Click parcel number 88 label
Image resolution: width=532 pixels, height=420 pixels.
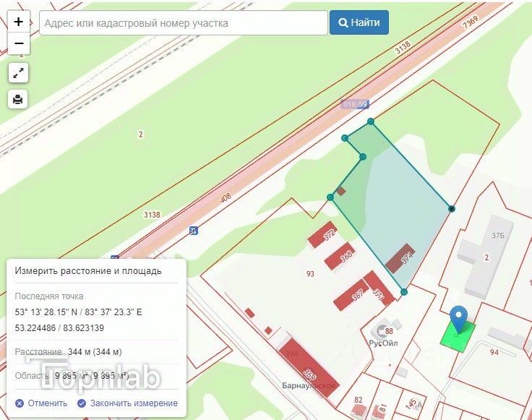point(389,331)
